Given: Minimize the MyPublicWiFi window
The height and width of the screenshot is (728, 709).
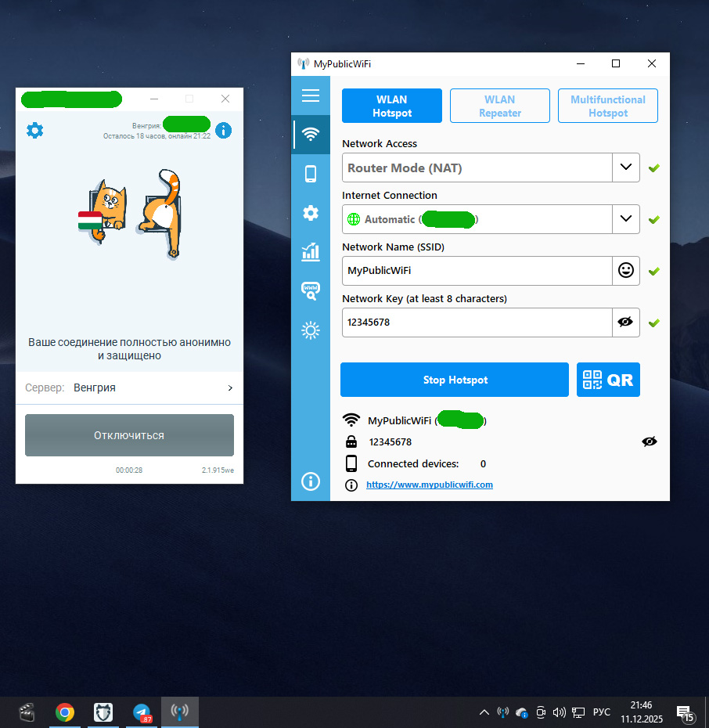Looking at the screenshot, I should click(581, 63).
